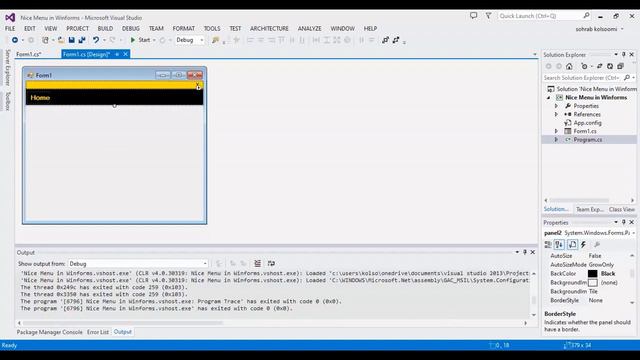The height and width of the screenshot is (360, 640).
Task: Click the Quick Launch magnifier icon
Action: 586,16
